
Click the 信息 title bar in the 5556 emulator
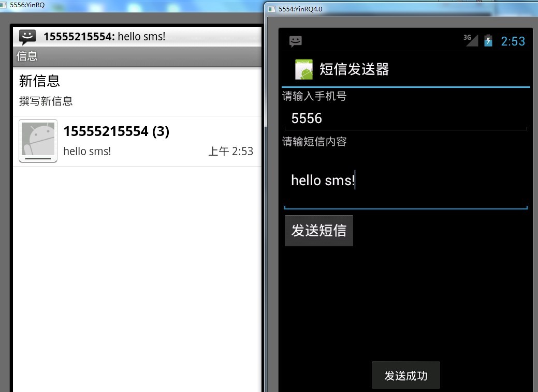[137, 56]
